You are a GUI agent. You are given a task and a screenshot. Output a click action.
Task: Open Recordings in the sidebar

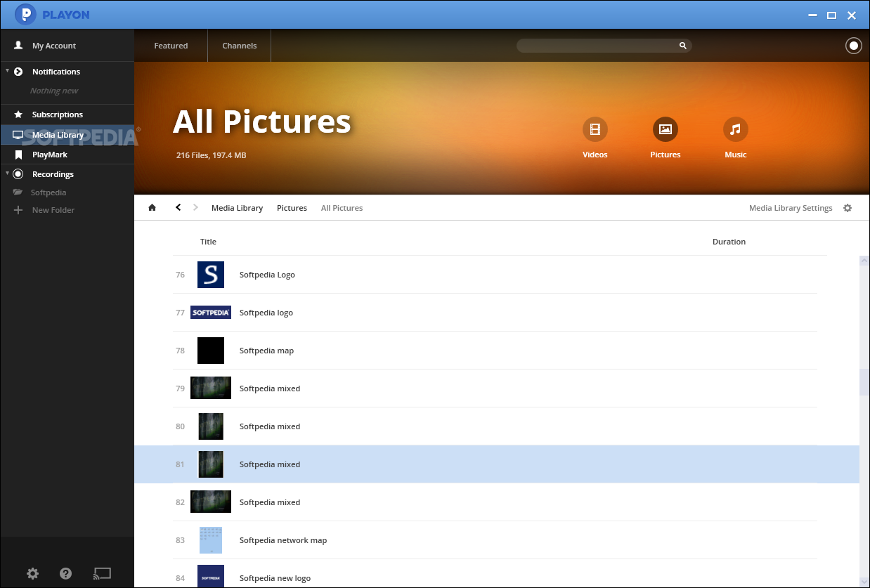click(x=53, y=174)
